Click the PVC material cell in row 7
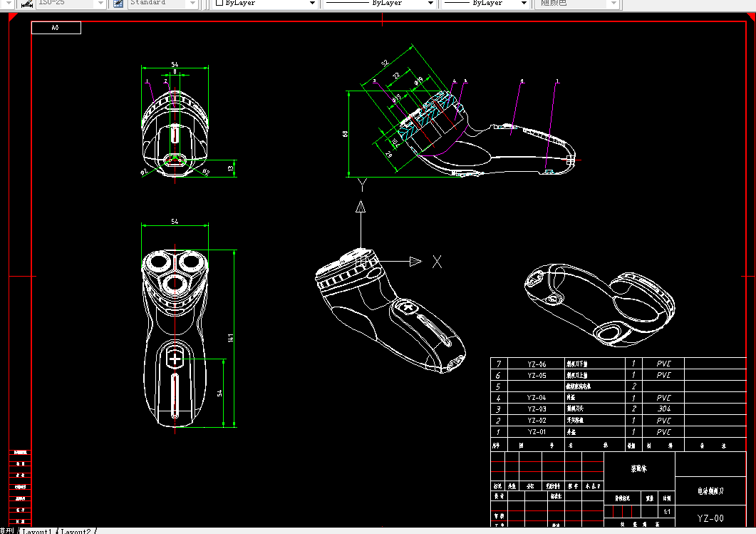 coord(664,364)
